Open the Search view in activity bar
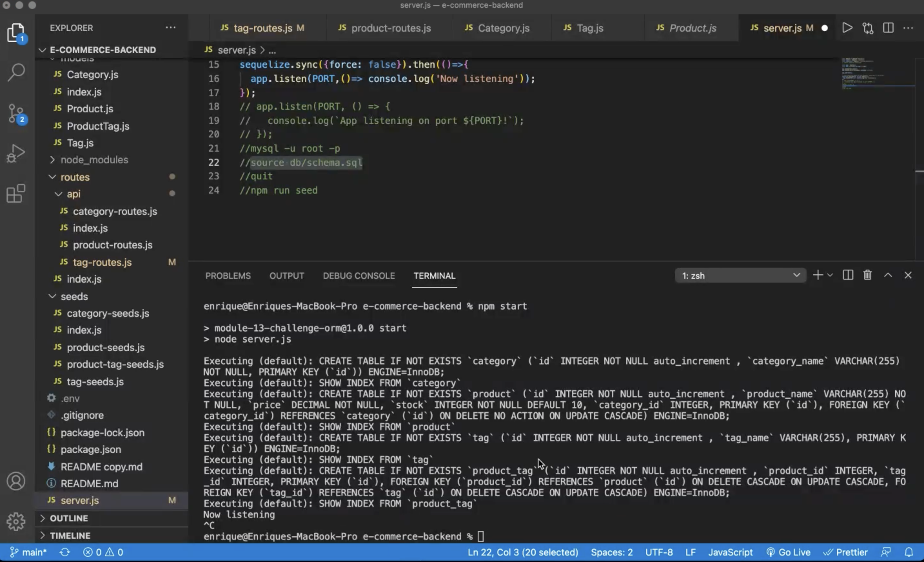Viewport: 924px width, 562px height. click(x=16, y=72)
